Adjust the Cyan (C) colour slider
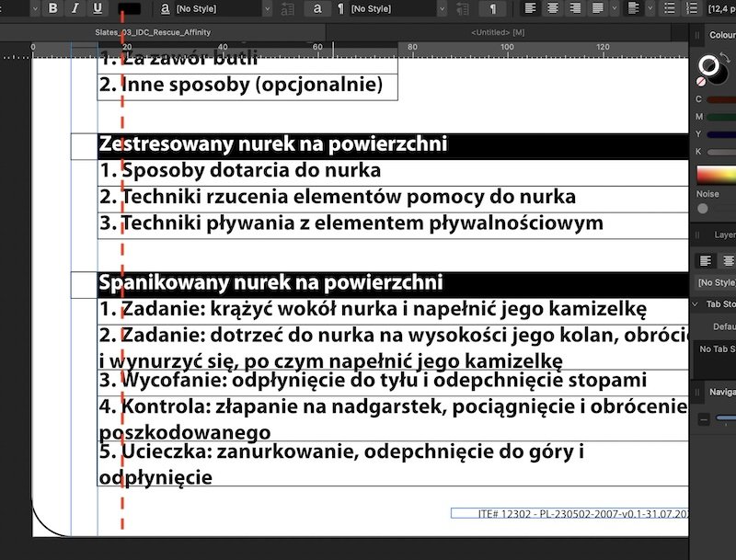736x560 pixels. coord(721,99)
